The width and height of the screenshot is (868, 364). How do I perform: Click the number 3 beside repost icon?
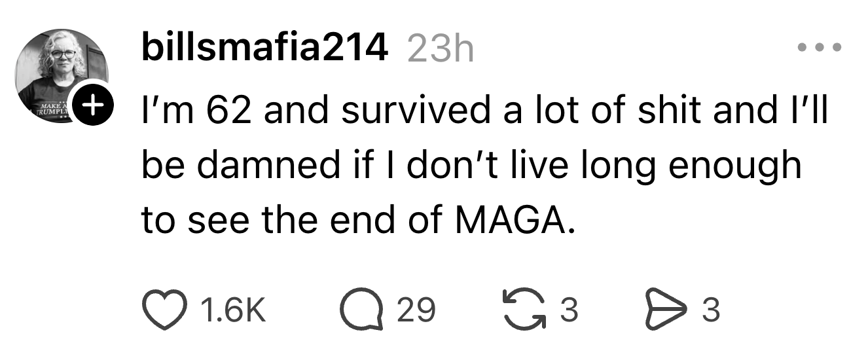point(570,310)
